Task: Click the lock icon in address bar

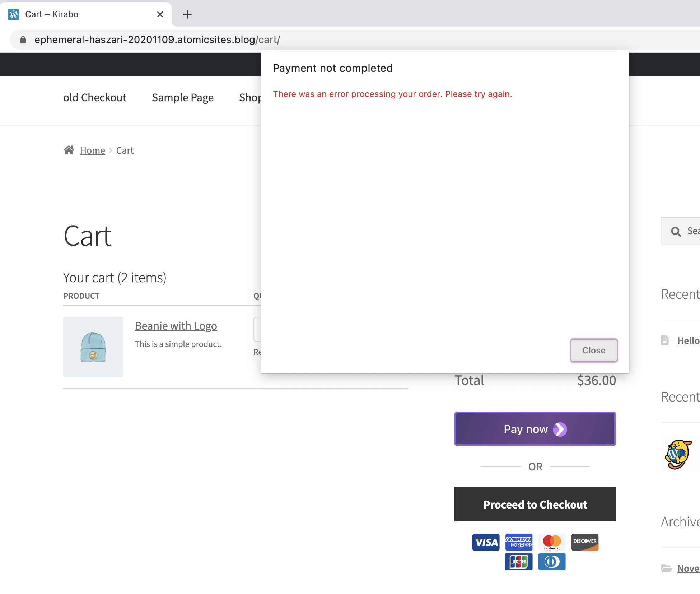Action: coord(23,40)
